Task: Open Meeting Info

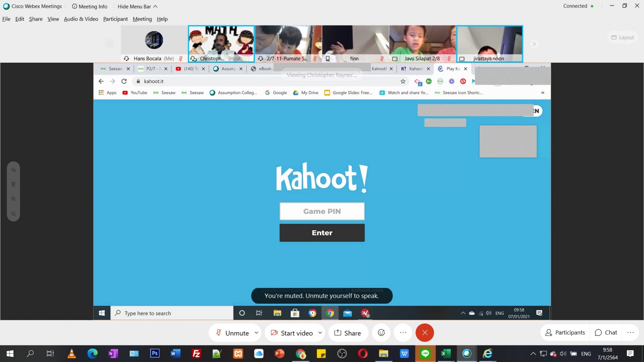Action: pyautogui.click(x=89, y=6)
